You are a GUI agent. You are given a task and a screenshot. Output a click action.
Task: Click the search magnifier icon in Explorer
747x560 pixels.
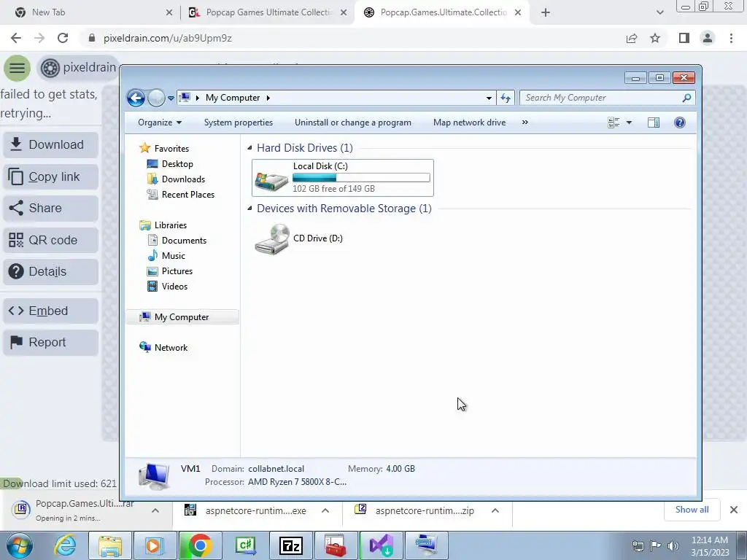pyautogui.click(x=686, y=98)
